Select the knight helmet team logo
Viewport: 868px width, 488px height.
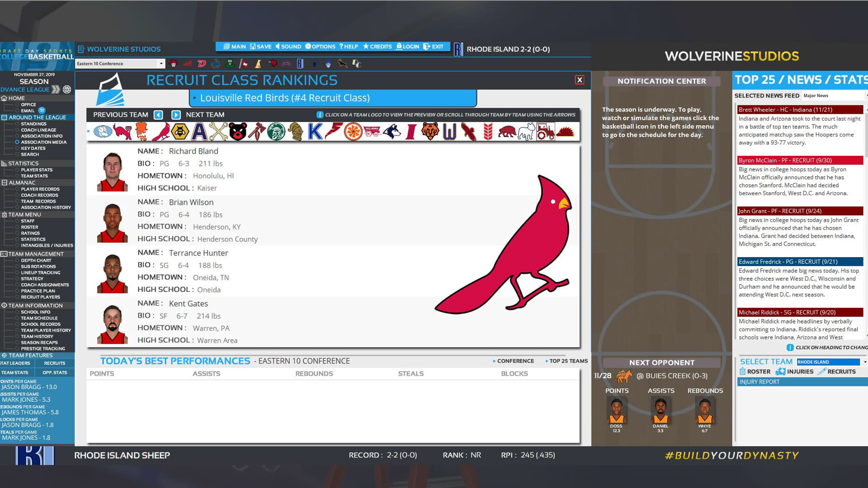295,131
